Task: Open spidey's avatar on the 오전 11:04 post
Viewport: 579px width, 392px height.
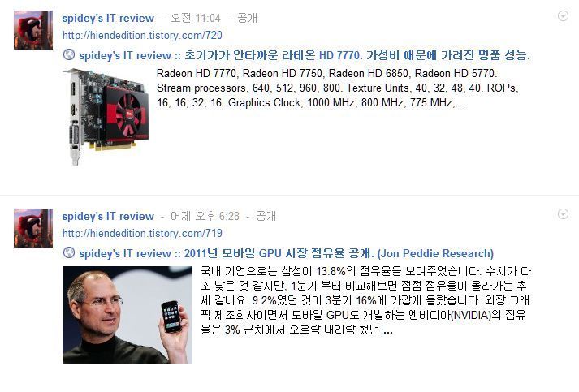Action: pos(33,30)
